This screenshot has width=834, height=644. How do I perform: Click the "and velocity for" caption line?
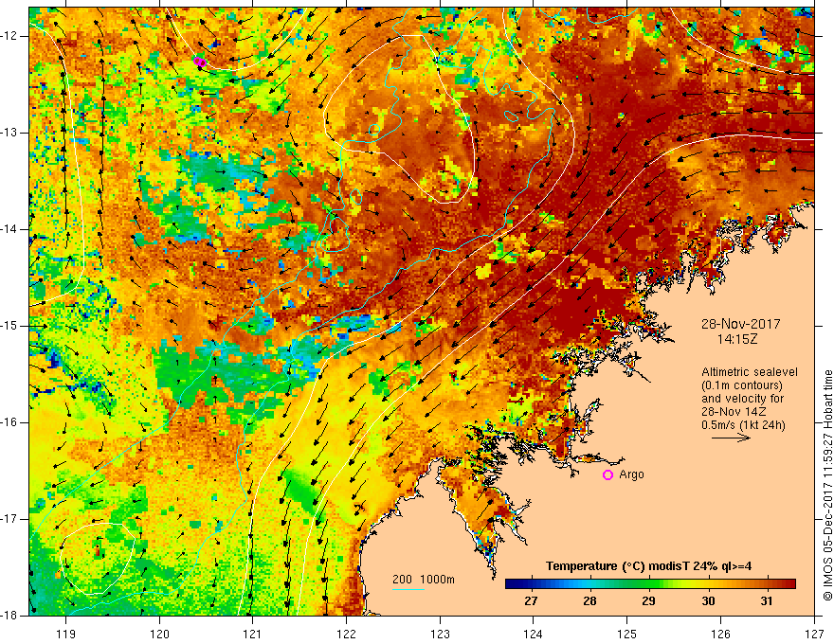pos(742,399)
